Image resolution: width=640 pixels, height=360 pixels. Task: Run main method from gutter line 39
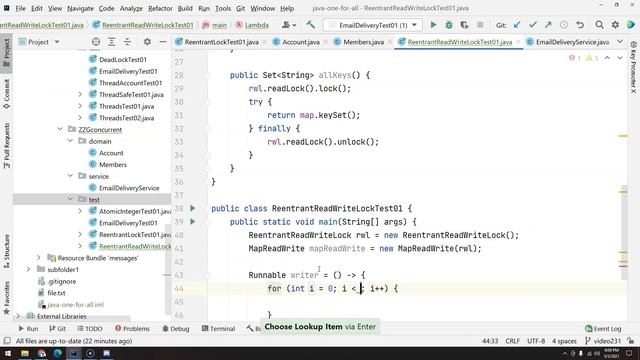(x=193, y=222)
